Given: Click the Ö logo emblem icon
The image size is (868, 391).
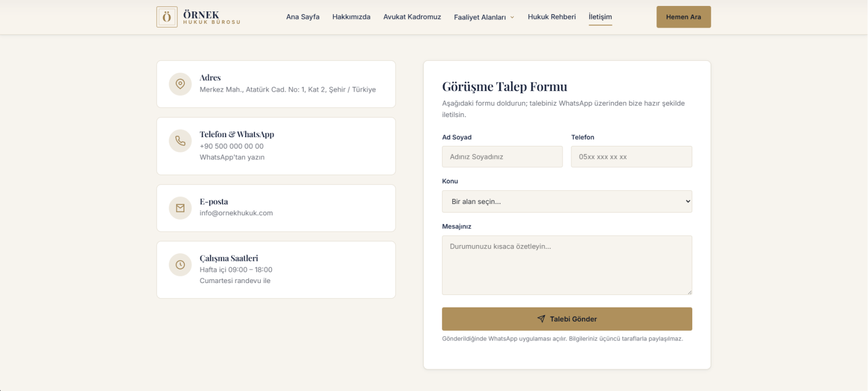Looking at the screenshot, I should [x=167, y=17].
